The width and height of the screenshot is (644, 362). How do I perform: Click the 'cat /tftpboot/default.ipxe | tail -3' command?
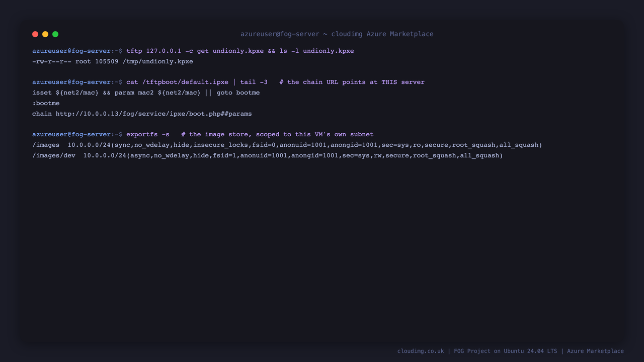(197, 82)
